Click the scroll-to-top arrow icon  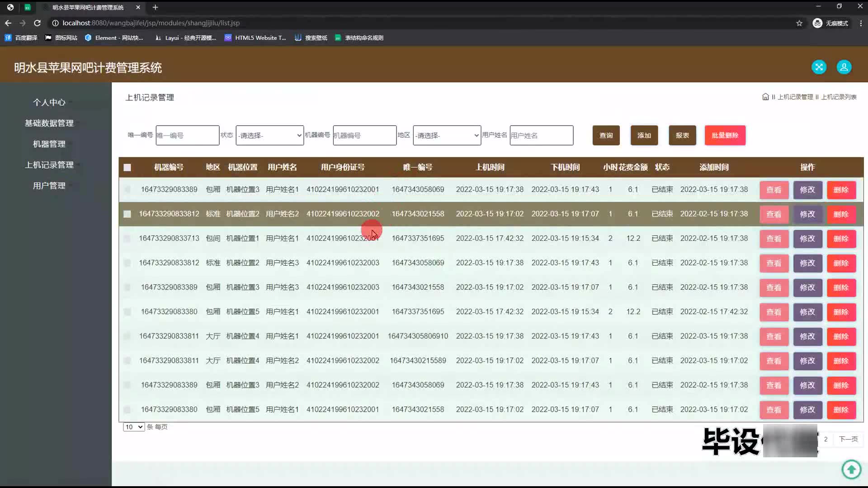(x=851, y=469)
